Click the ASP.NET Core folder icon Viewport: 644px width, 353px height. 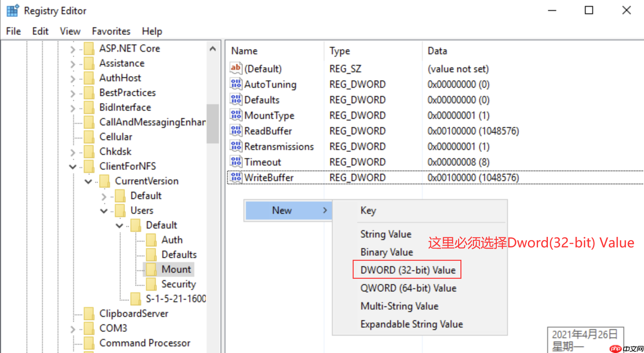(89, 48)
